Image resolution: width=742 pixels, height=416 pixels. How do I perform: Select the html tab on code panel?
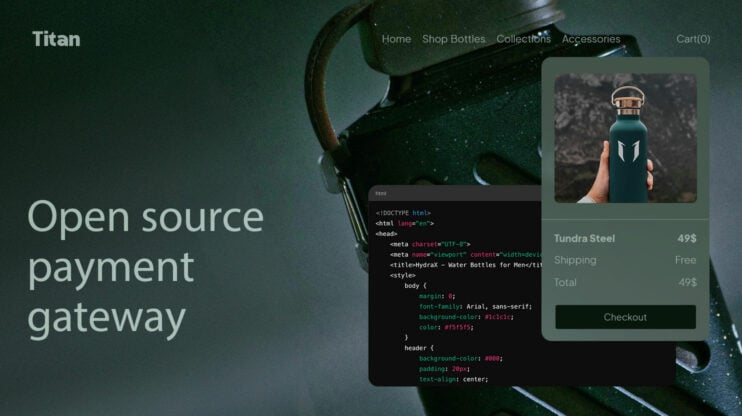(381, 193)
